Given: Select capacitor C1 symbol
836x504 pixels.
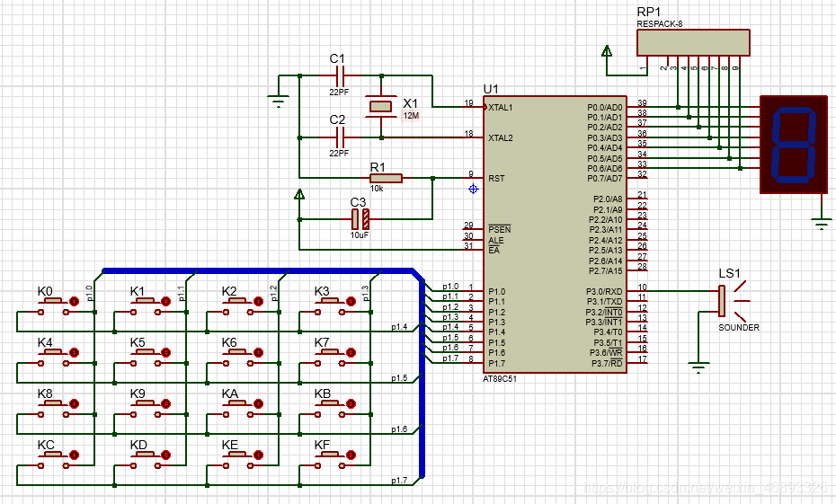Looking at the screenshot, I should coord(340,75).
